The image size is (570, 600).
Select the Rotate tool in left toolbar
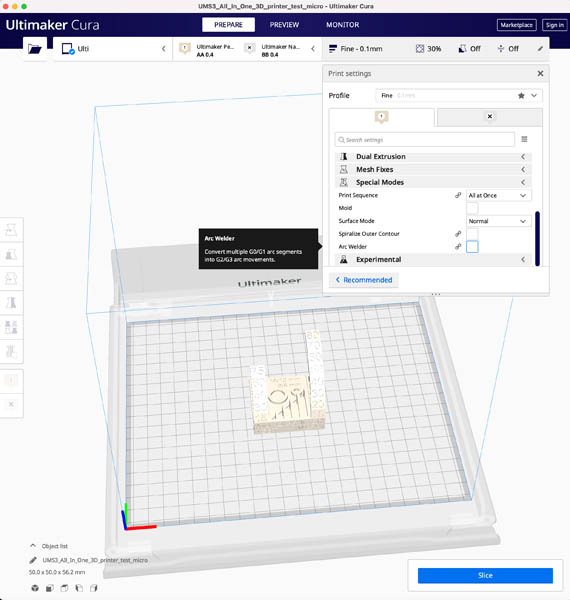pos(11,279)
